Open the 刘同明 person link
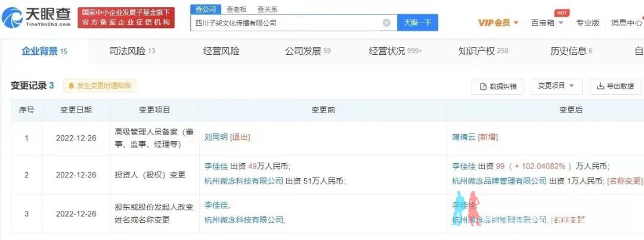This screenshot has height=240, width=644. (x=216, y=138)
